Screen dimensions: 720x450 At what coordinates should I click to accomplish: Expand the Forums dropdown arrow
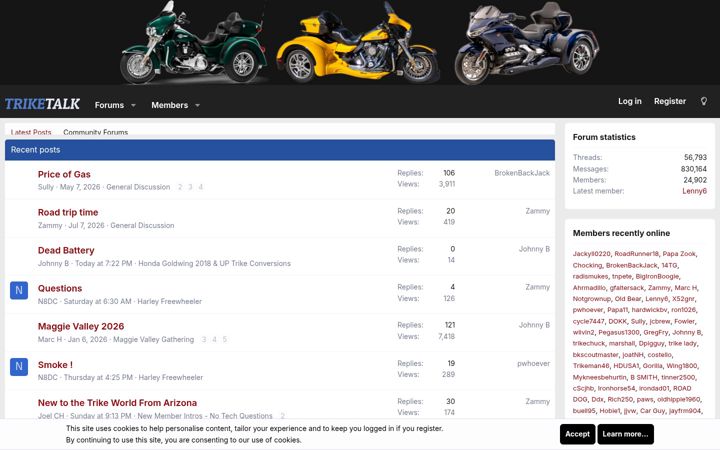point(134,105)
